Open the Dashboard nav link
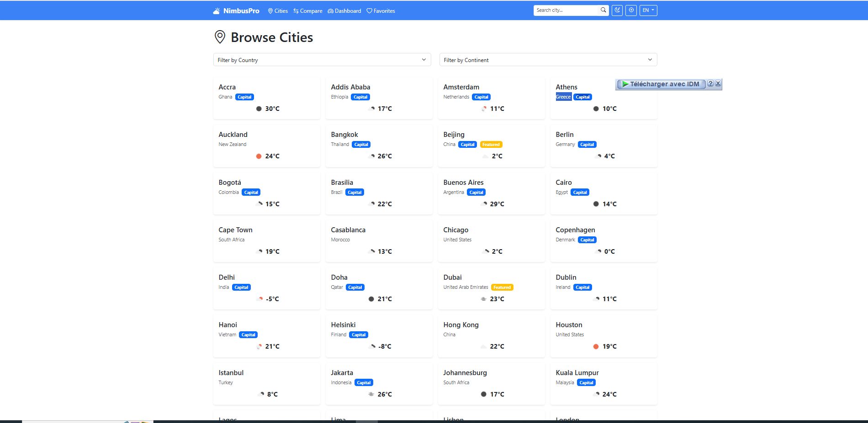Viewport: 868px width, 423px height. [344, 11]
